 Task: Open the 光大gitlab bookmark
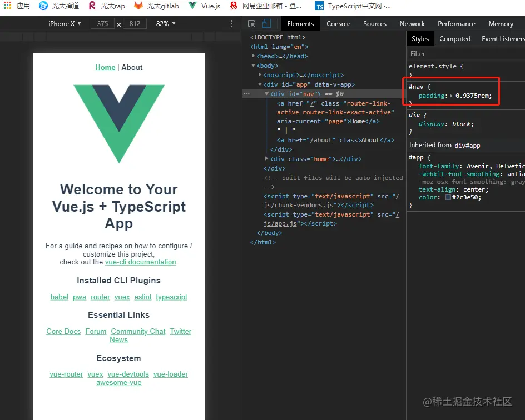(156, 6)
